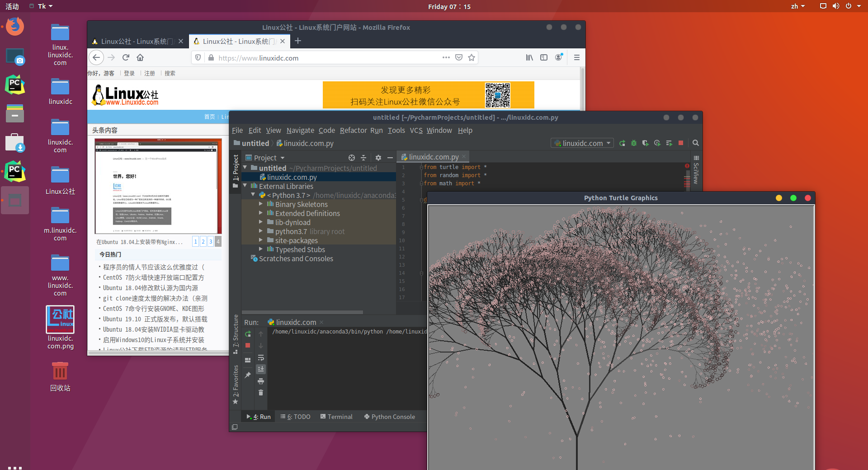
Task: Open a new Firefox tab
Action: [x=297, y=41]
